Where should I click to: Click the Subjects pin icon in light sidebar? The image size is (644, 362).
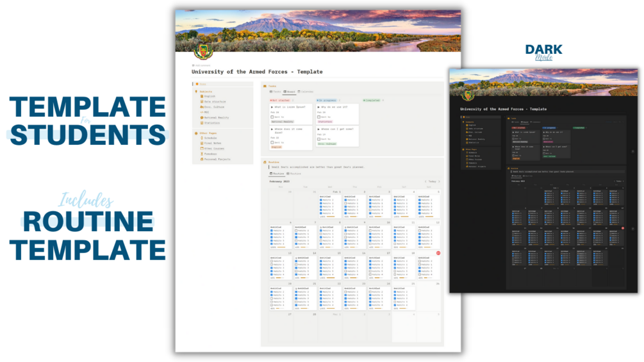[196, 92]
